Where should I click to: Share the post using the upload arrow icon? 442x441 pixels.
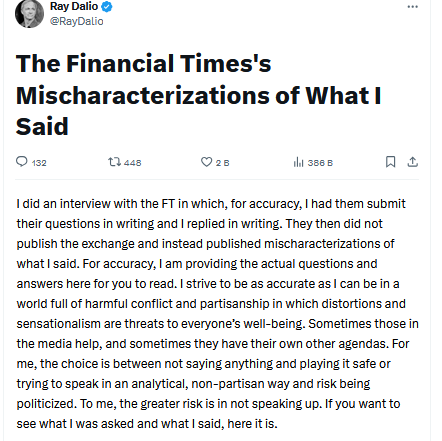coord(413,162)
